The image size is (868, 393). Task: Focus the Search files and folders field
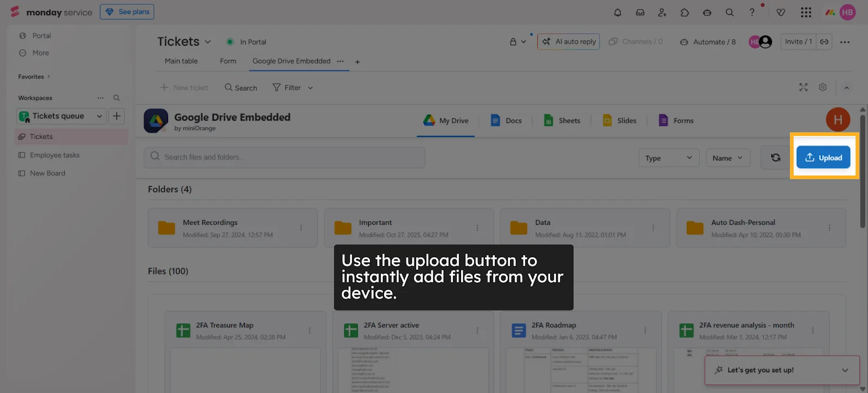pyautogui.click(x=284, y=157)
